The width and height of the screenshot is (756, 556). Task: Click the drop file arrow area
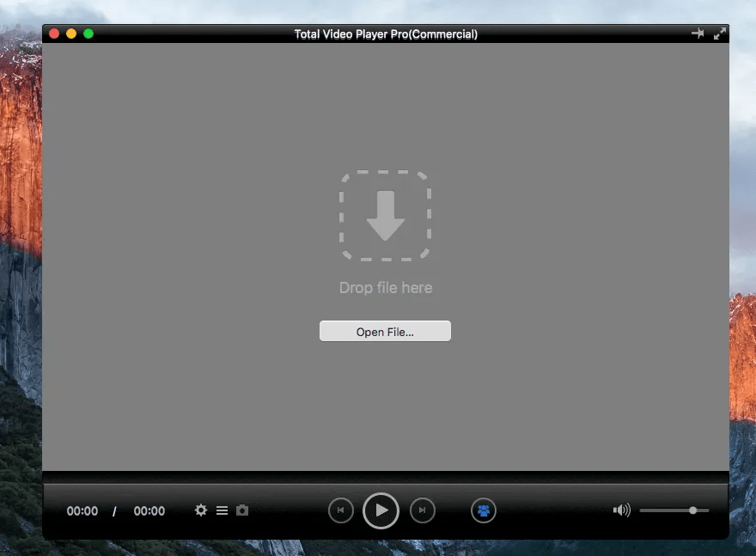pos(385,216)
